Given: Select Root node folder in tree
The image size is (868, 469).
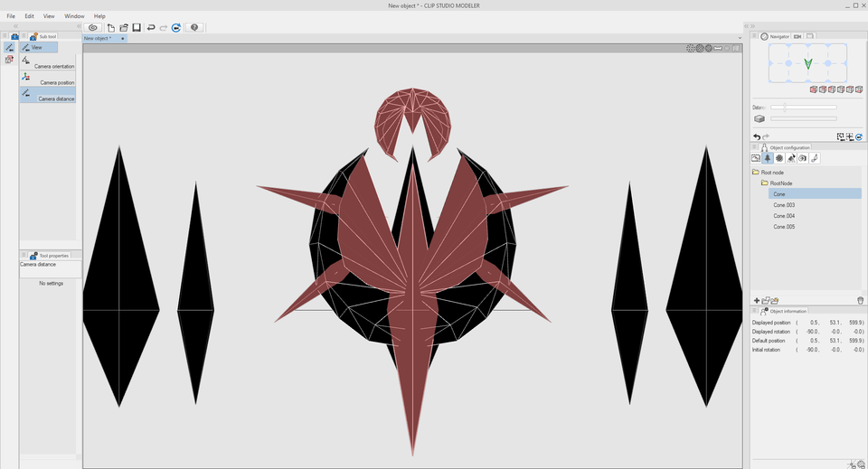Looking at the screenshot, I should [x=772, y=173].
